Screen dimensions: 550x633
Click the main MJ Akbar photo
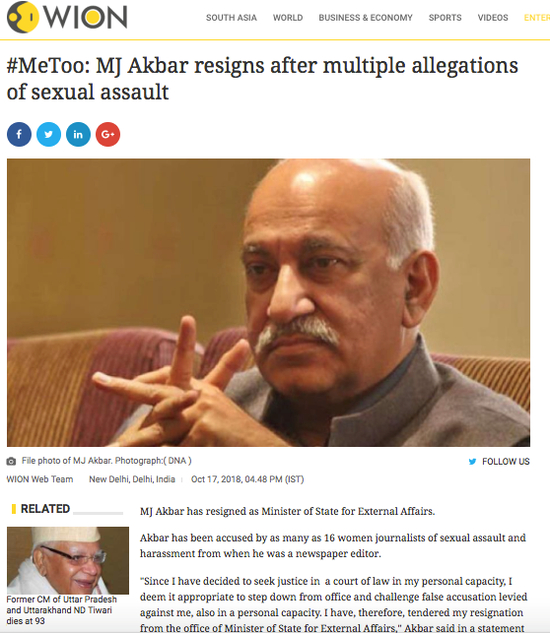(x=268, y=302)
